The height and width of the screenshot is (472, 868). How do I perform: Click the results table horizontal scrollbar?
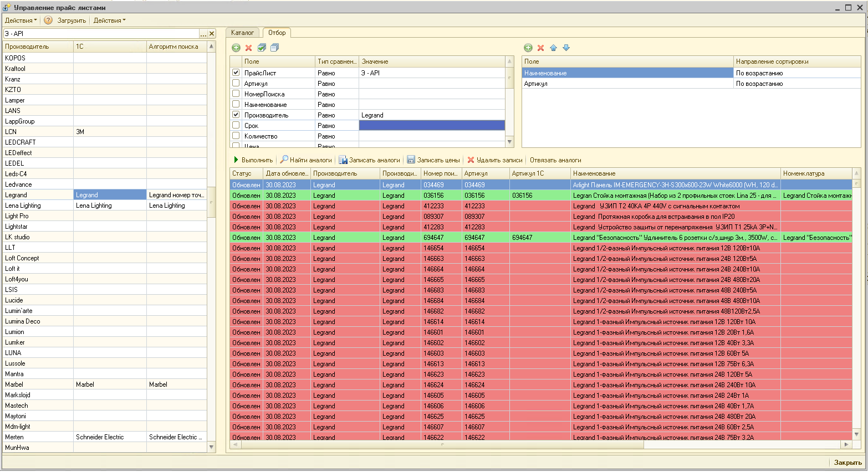pyautogui.click(x=441, y=444)
